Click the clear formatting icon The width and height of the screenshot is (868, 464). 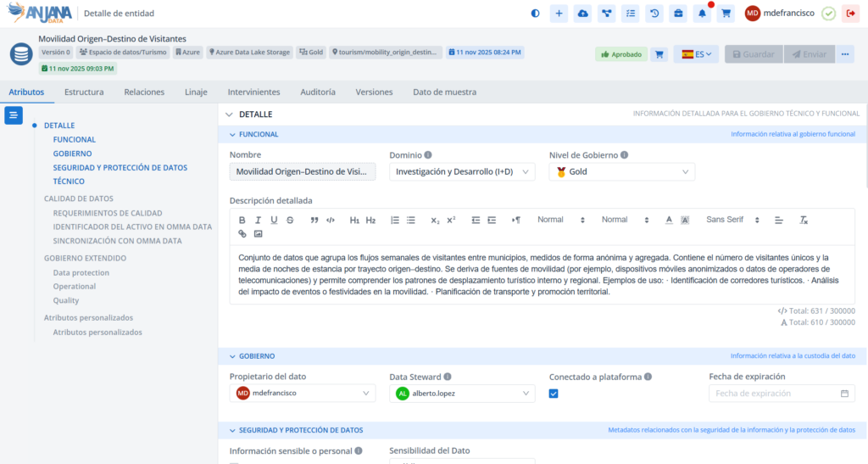coord(804,220)
